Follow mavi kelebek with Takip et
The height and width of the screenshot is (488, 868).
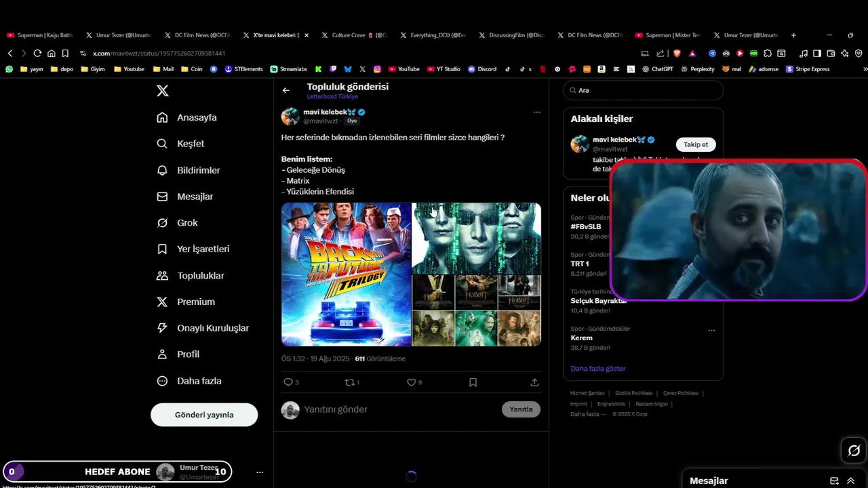click(696, 144)
